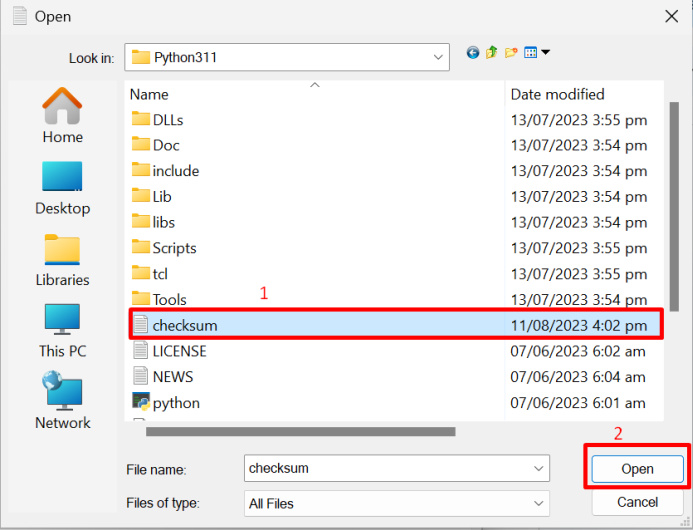This screenshot has height=530, width=693.
Task: Click the Cancel button
Action: (x=637, y=502)
